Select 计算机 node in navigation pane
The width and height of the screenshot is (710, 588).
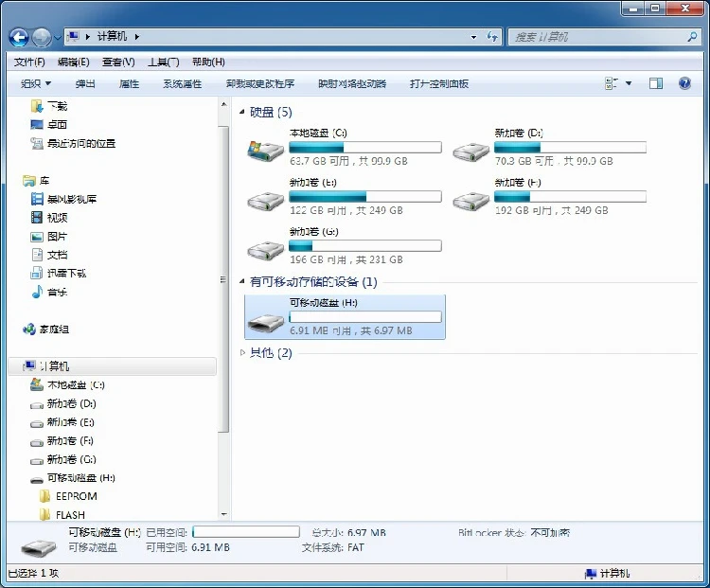(x=113, y=366)
